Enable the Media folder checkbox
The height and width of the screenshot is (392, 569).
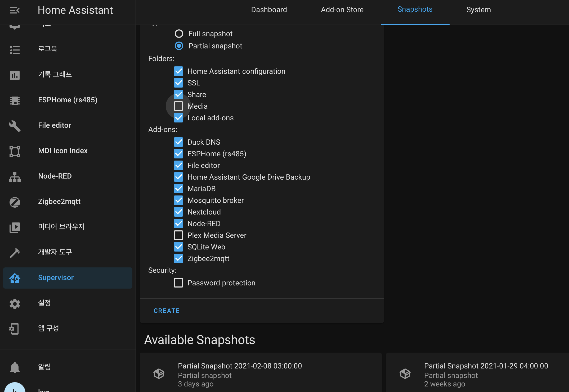(178, 106)
